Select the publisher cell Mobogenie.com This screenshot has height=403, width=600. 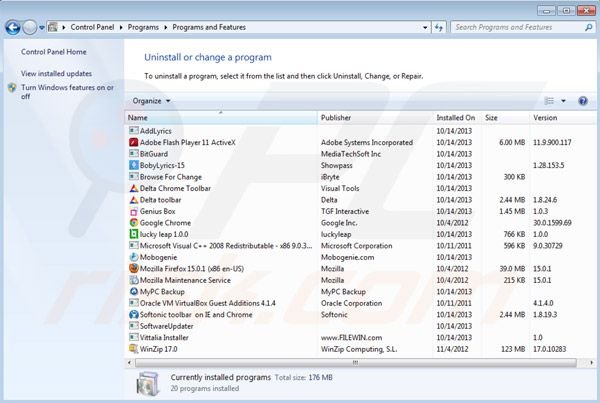[347, 257]
